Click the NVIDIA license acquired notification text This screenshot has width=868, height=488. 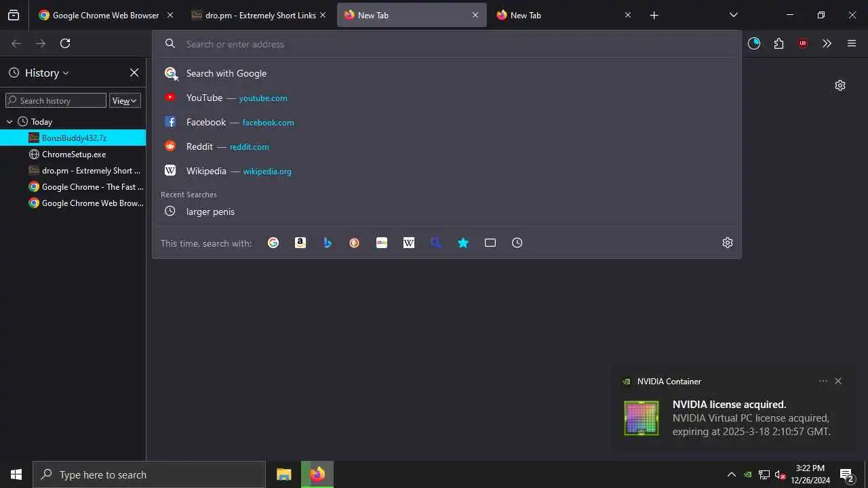[729, 405]
